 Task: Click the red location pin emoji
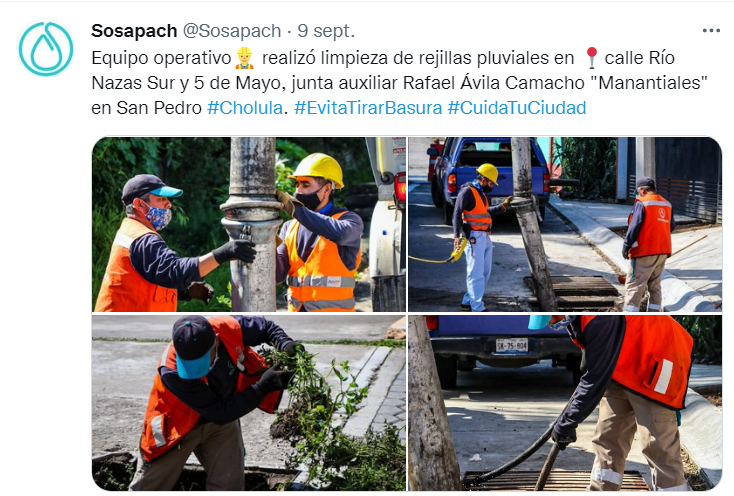click(x=592, y=58)
